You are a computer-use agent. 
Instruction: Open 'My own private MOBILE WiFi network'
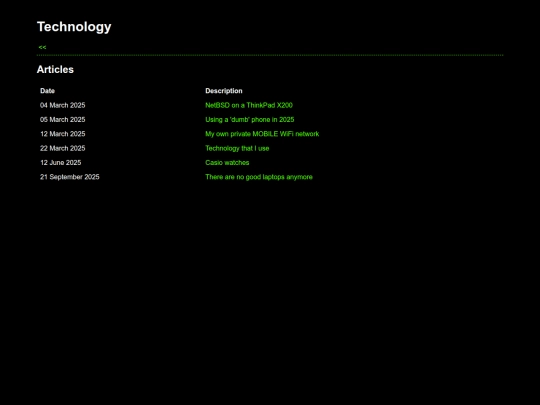coord(262,134)
